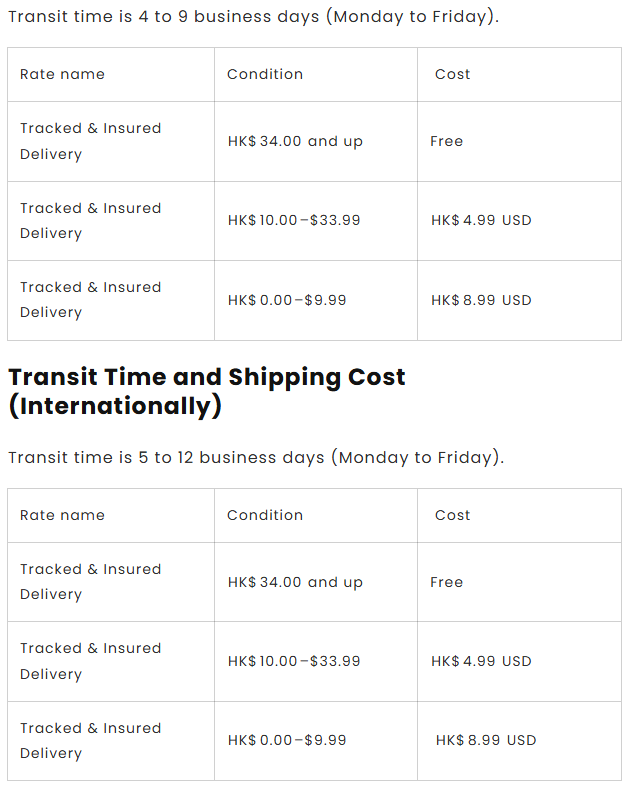
Task: Click "Cost" header in the international table
Action: tap(452, 515)
